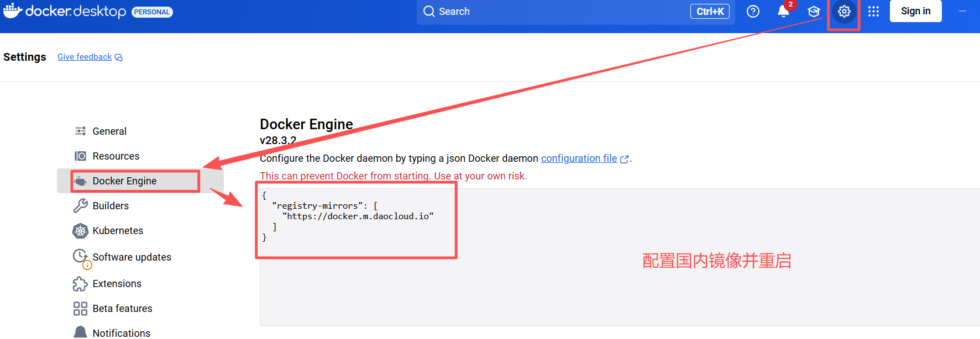Open the Learning center graduation cap icon

[814, 12]
